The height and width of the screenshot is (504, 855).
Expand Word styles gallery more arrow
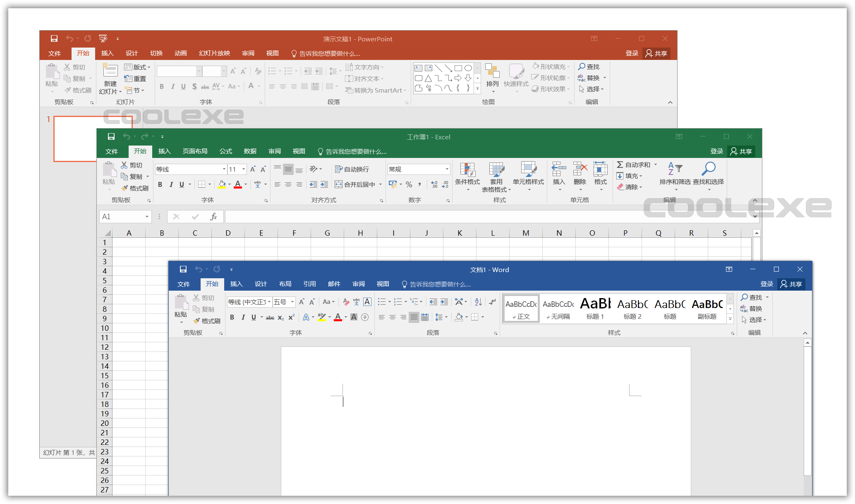click(730, 319)
